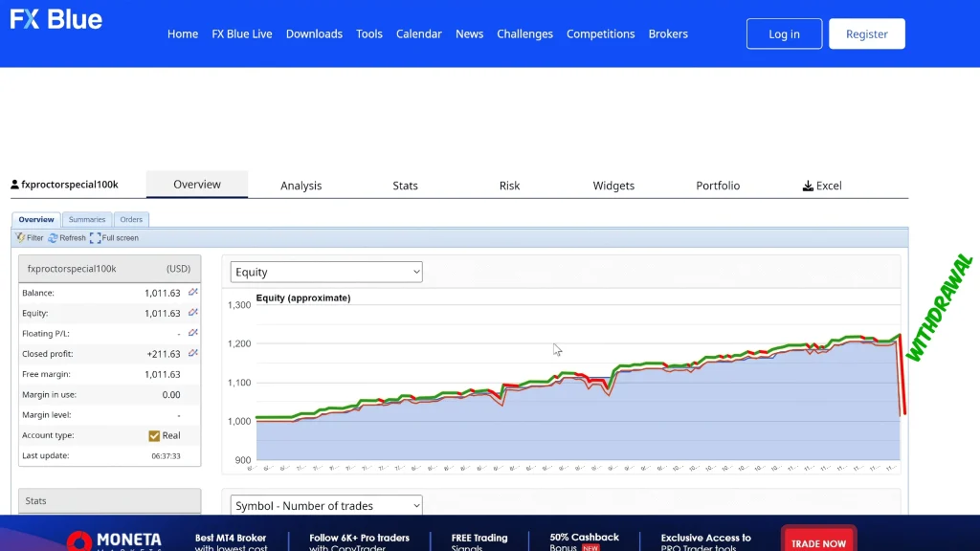Screen dimensions: 980x551
Task: Click the user icon next to fxproctorspecial100k
Action: 14,185
